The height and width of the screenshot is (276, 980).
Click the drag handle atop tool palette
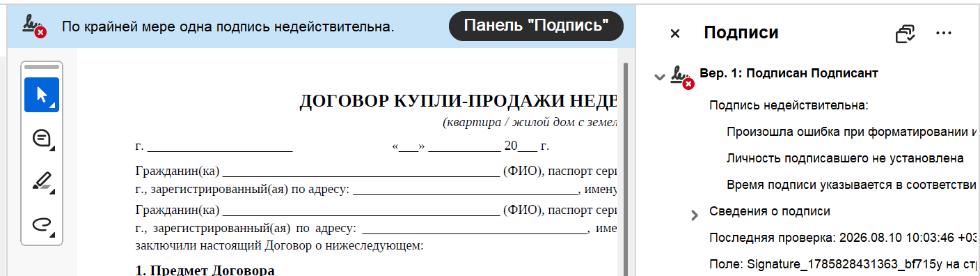point(42,67)
